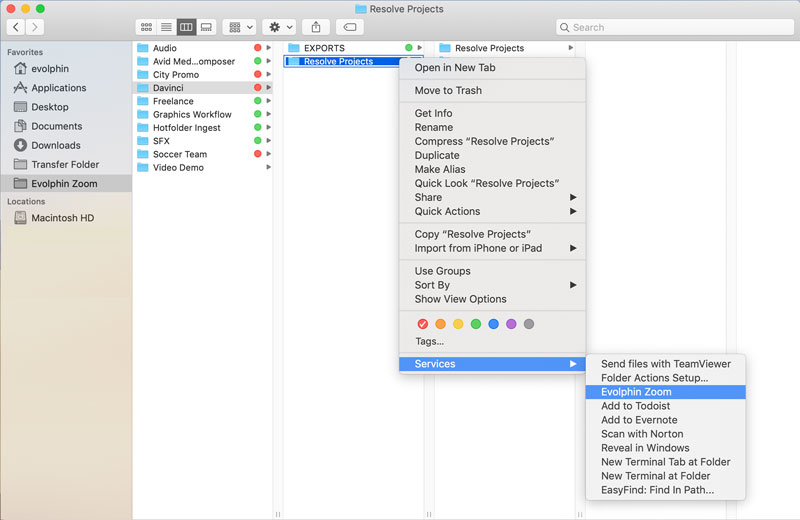
Task: Choose Move to Trash
Action: pos(492,90)
